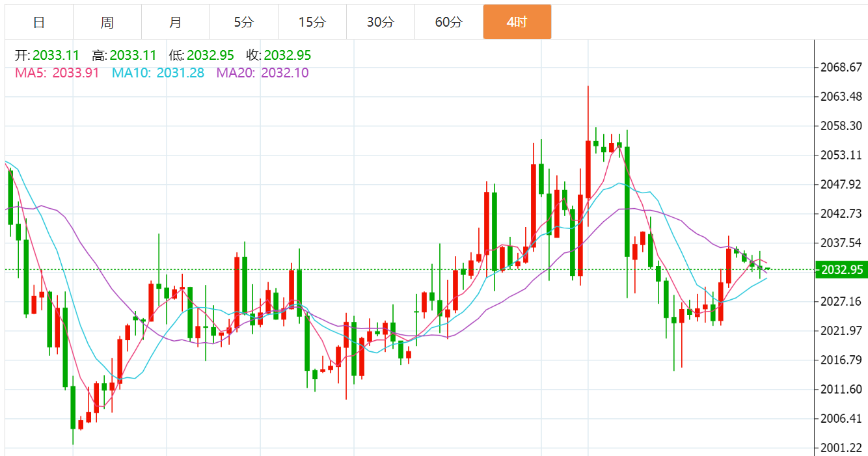Select the 15分 interval tab
This screenshot has height=456, width=868.
pos(312,22)
